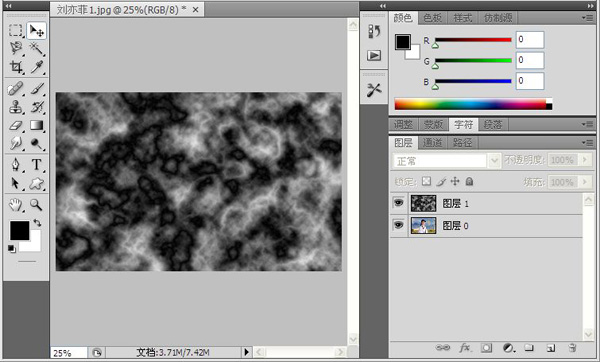Open the Tool Presets panel icon
The image size is (600, 362).
click(x=374, y=90)
